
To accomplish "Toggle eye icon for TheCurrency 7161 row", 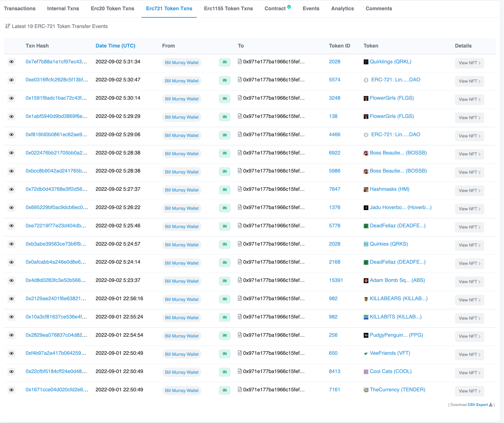I will (x=11, y=390).
